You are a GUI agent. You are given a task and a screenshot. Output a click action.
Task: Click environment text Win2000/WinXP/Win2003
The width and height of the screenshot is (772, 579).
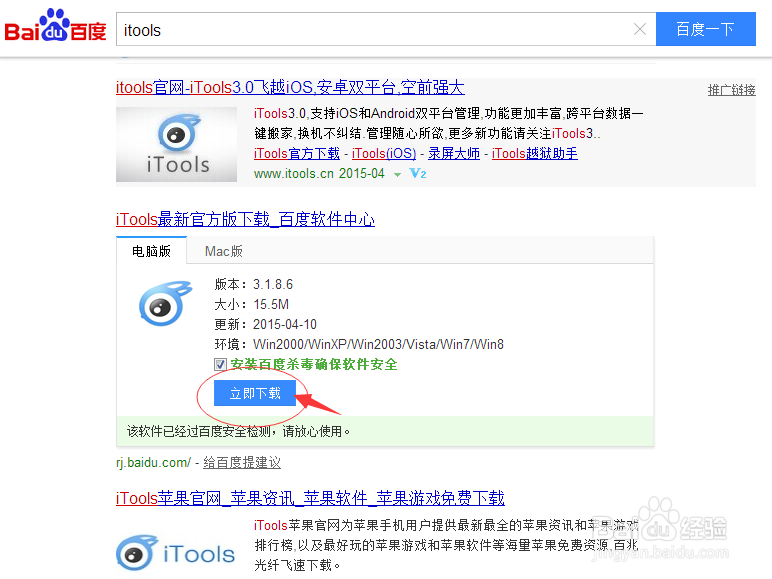[x=378, y=344]
